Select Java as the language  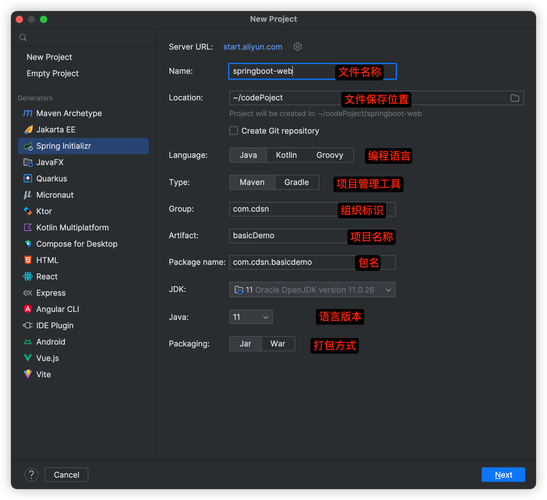pos(248,155)
